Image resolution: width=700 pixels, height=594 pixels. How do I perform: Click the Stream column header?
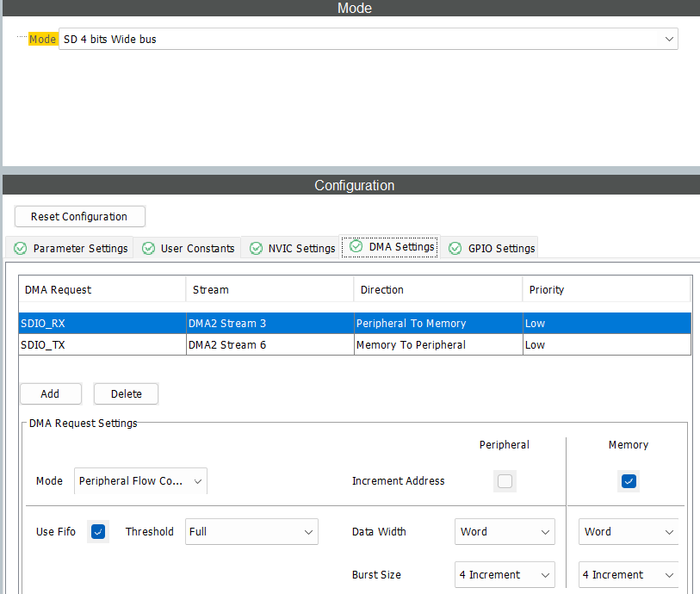coord(269,289)
